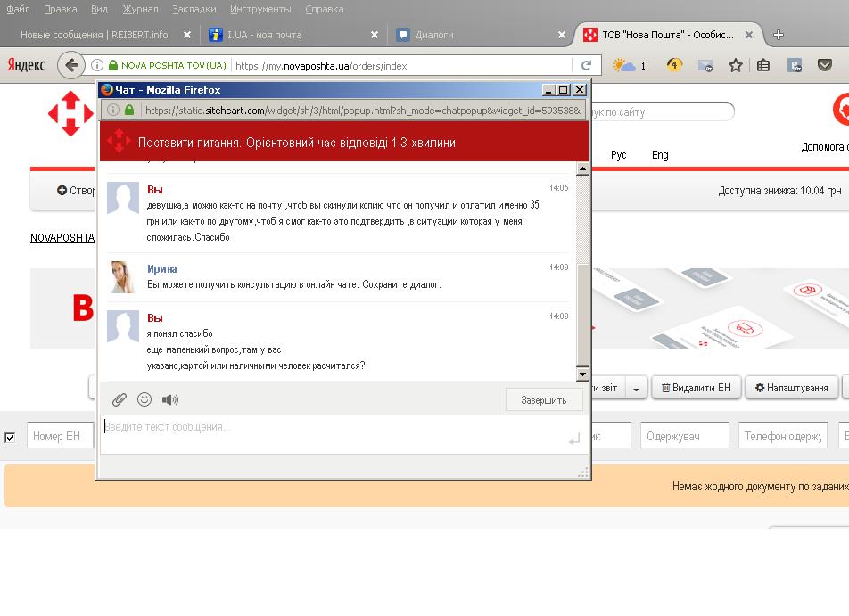Click the Видалити ЕН button
This screenshot has height=616, width=849.
[x=696, y=388]
